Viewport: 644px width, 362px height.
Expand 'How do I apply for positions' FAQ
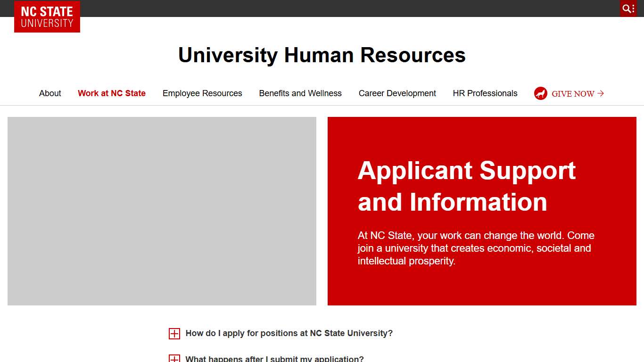(289, 333)
